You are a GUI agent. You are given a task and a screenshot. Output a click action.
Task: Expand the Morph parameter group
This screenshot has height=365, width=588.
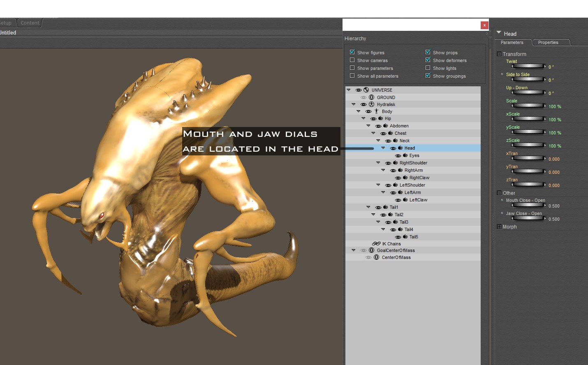(499, 226)
